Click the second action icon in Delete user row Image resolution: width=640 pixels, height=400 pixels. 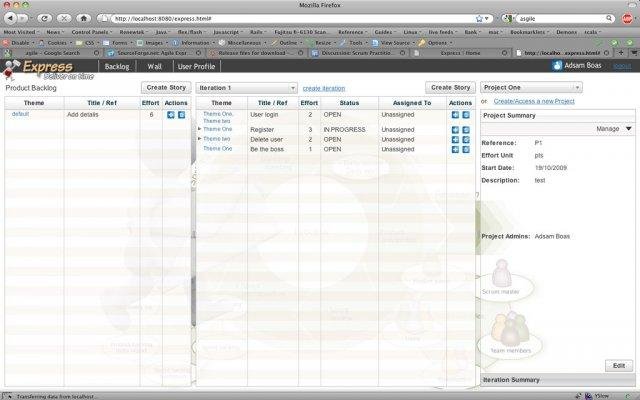coord(466,140)
